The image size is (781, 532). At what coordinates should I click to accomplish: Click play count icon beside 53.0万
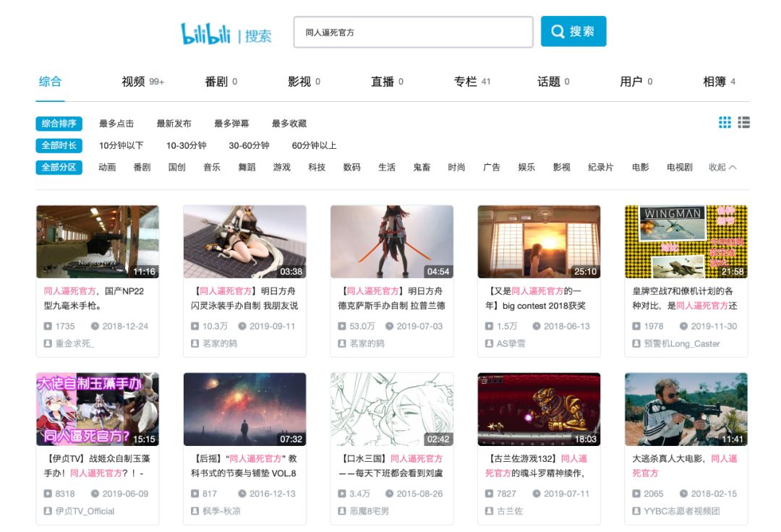click(342, 326)
